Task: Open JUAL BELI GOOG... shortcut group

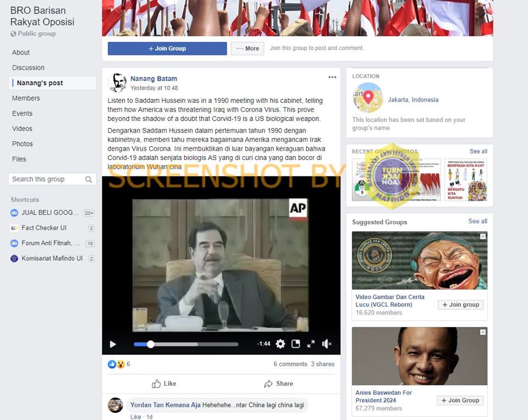Action: click(50, 213)
